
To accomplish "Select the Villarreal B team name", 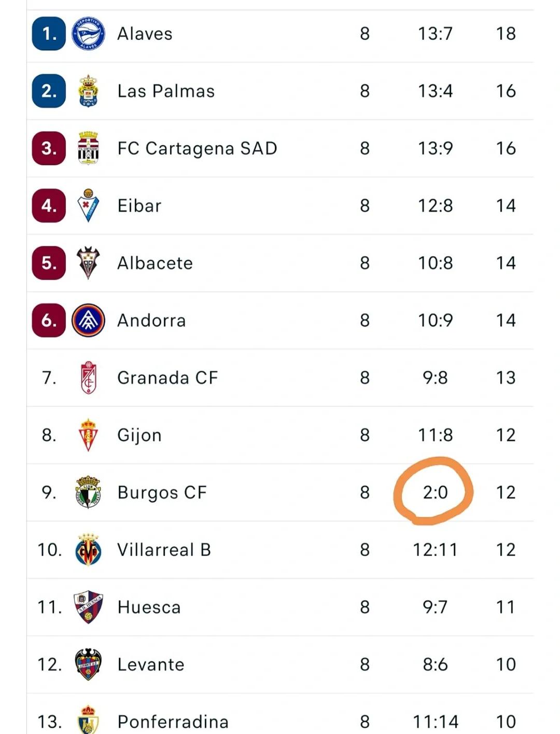I will (x=164, y=550).
